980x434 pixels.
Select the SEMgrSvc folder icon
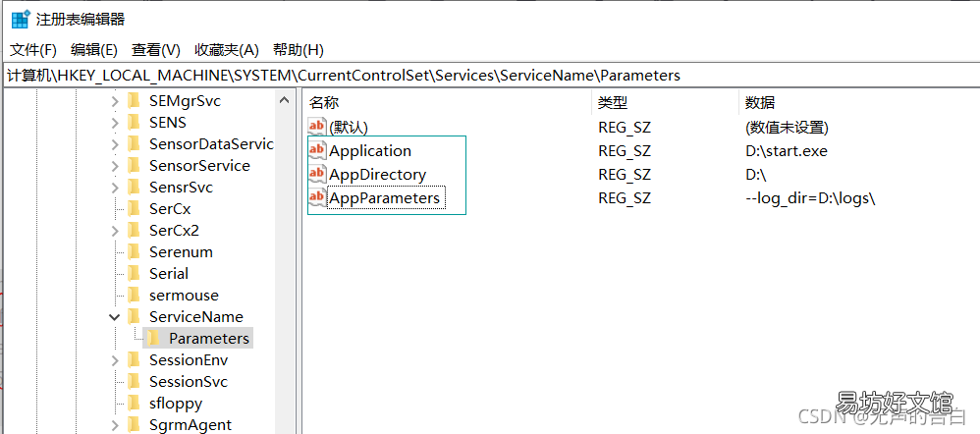click(x=134, y=101)
